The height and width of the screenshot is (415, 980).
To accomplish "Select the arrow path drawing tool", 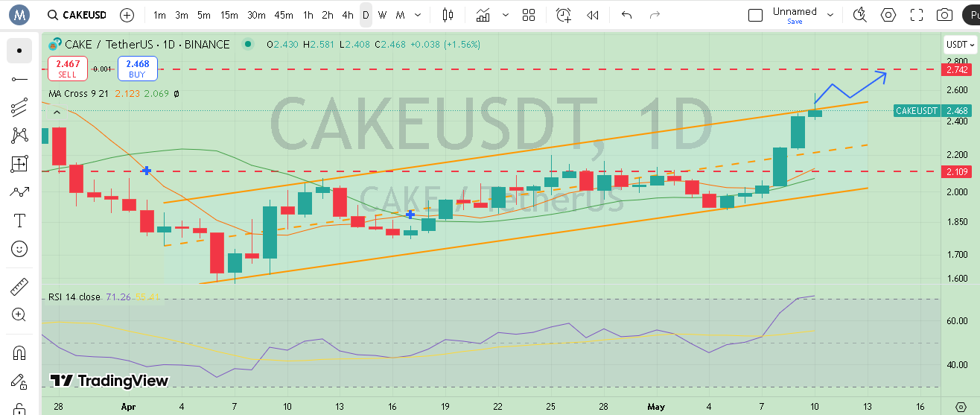I will pyautogui.click(x=19, y=192).
